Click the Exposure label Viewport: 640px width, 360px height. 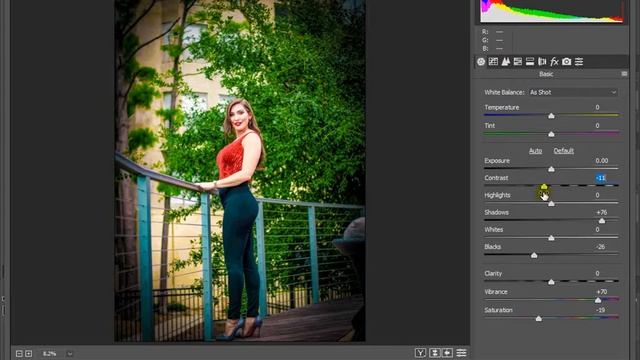497,161
